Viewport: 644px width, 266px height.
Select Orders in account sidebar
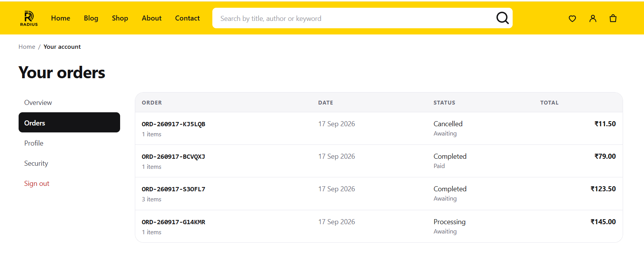[69, 122]
